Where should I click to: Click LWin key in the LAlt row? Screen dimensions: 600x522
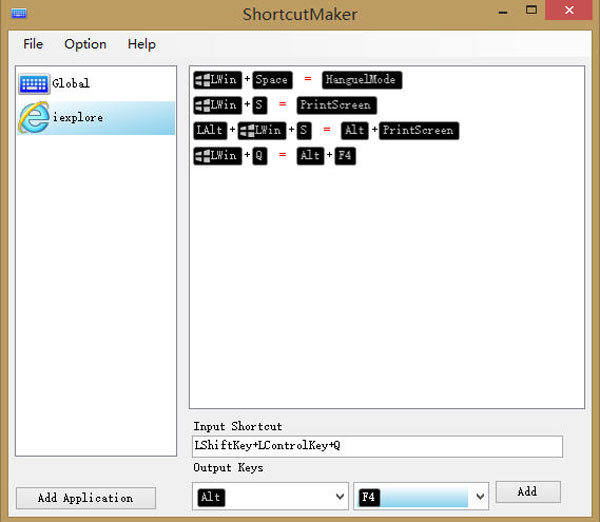pos(262,130)
